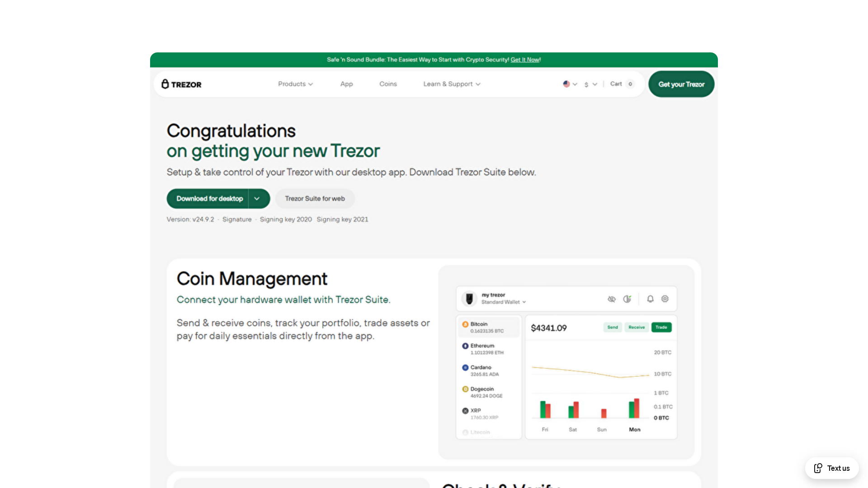Expand Standard Wallet selector
Viewport: 868px width, 488px height.
(504, 302)
